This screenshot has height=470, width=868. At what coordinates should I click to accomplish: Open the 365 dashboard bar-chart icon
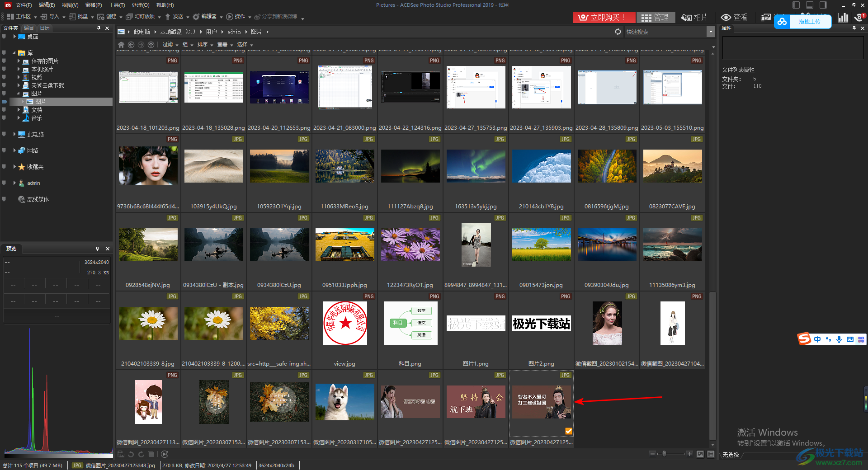click(843, 17)
